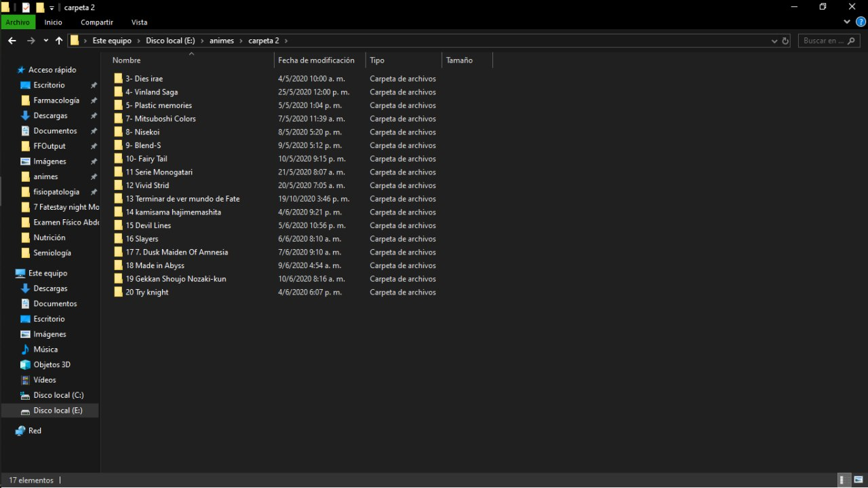Click the Forward navigation arrow
This screenshot has height=488, width=868.
[31, 41]
